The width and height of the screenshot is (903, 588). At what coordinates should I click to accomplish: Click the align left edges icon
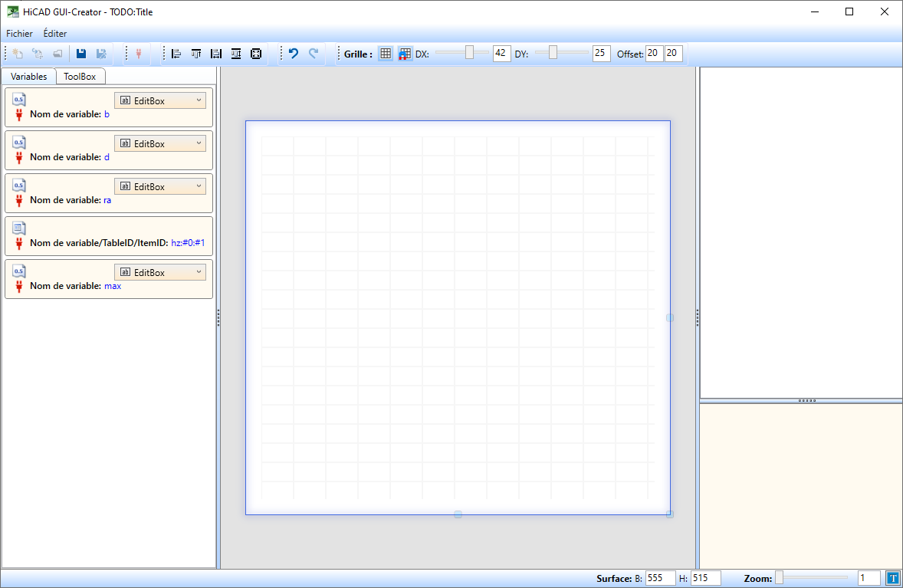click(x=176, y=54)
